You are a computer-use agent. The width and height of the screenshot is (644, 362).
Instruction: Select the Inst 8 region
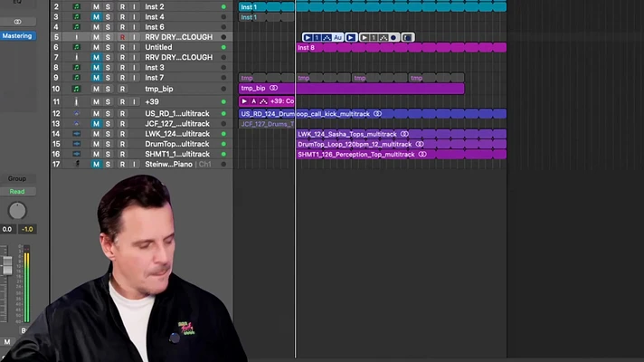[402, 48]
